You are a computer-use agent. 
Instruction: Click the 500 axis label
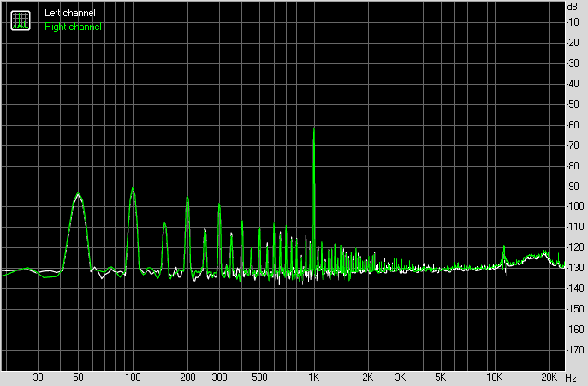click(x=259, y=377)
